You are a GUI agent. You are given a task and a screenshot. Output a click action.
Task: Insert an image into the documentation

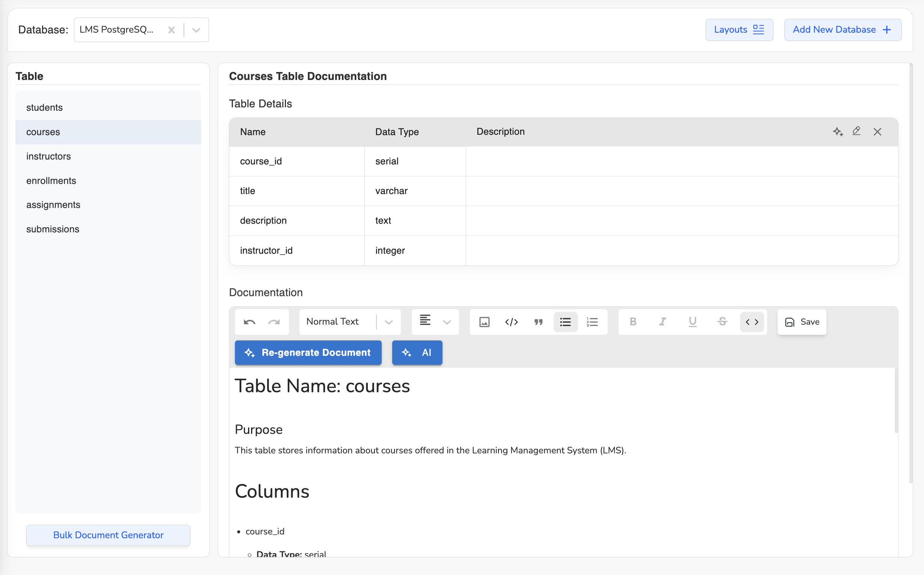point(484,322)
